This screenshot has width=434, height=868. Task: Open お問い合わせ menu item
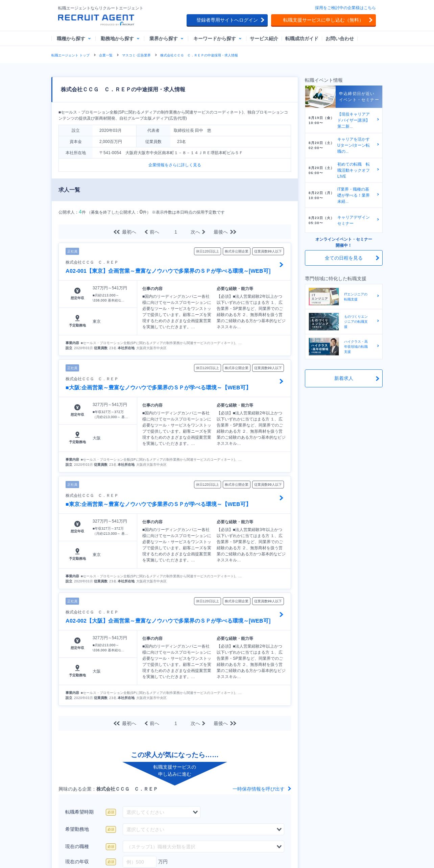[339, 39]
